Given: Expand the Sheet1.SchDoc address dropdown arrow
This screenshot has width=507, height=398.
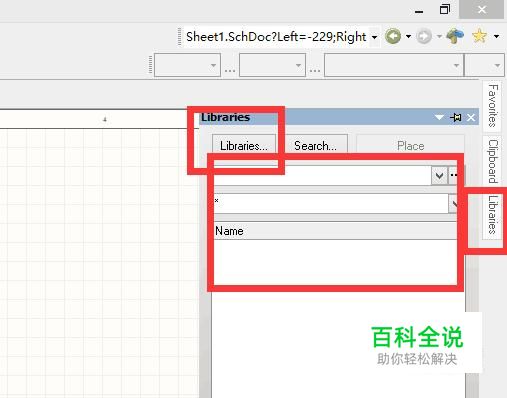Looking at the screenshot, I should coord(375,37).
